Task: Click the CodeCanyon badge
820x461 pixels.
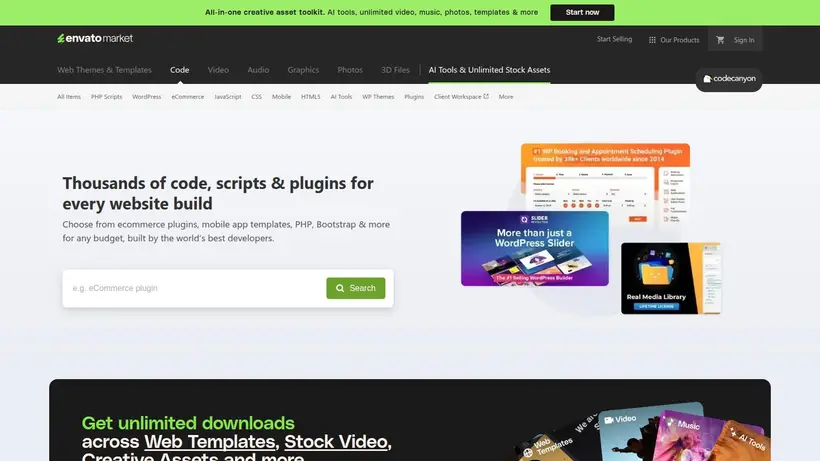Action: tap(728, 79)
